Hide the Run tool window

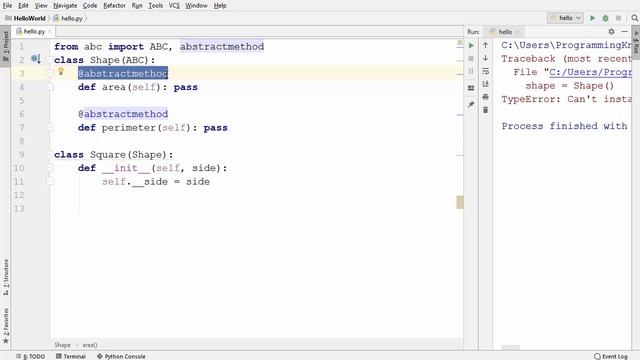(624, 31)
